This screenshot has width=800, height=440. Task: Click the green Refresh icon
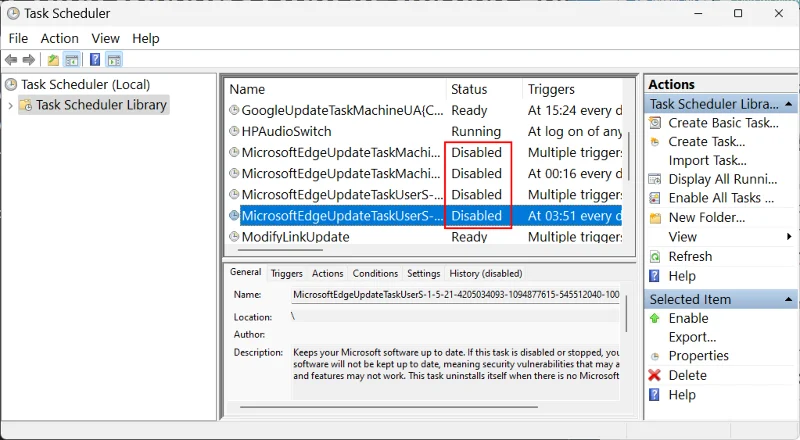pyautogui.click(x=655, y=256)
